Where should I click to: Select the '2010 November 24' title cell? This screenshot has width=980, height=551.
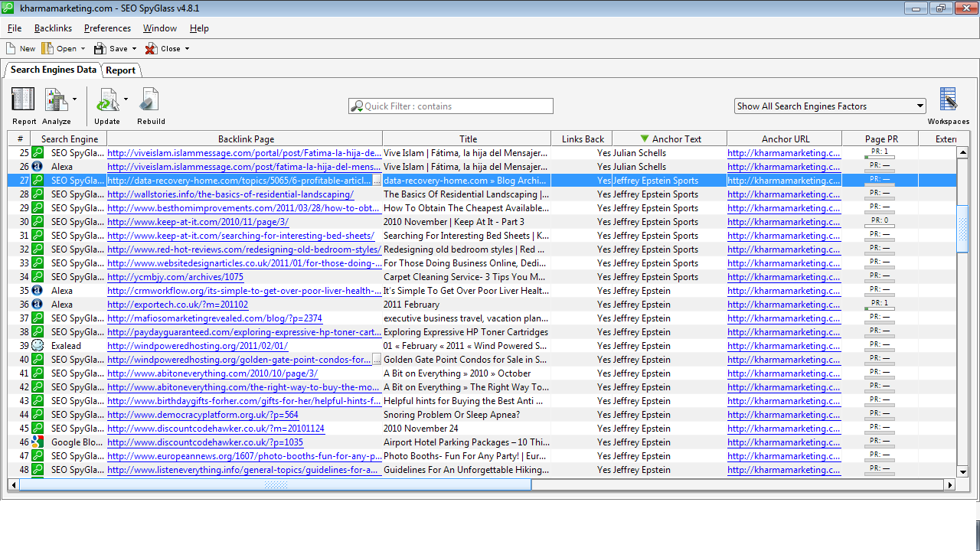pos(421,429)
